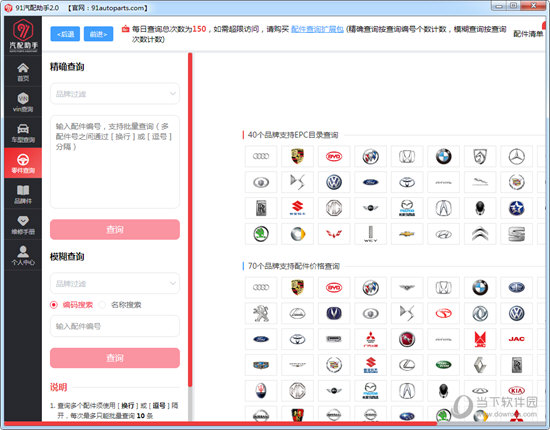Open the 首页 home sidebar item

pos(23,72)
